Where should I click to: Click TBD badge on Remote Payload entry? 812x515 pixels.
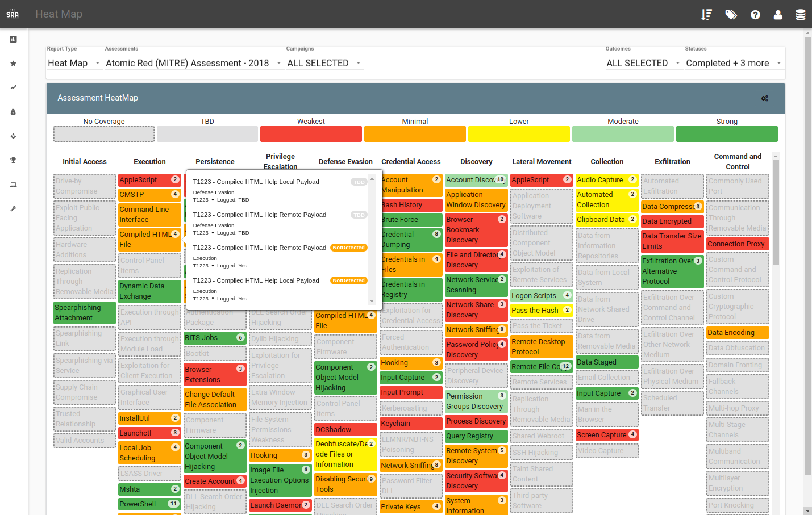coord(359,215)
